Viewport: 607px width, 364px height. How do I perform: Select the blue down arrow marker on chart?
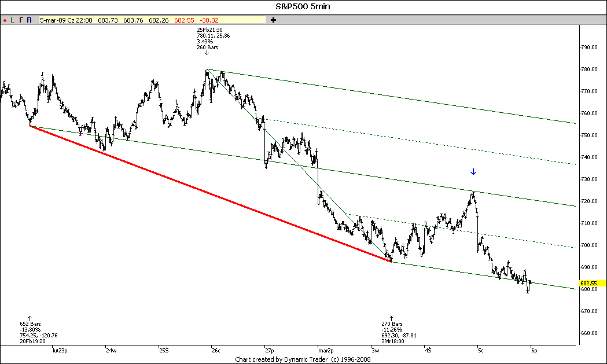point(473,171)
